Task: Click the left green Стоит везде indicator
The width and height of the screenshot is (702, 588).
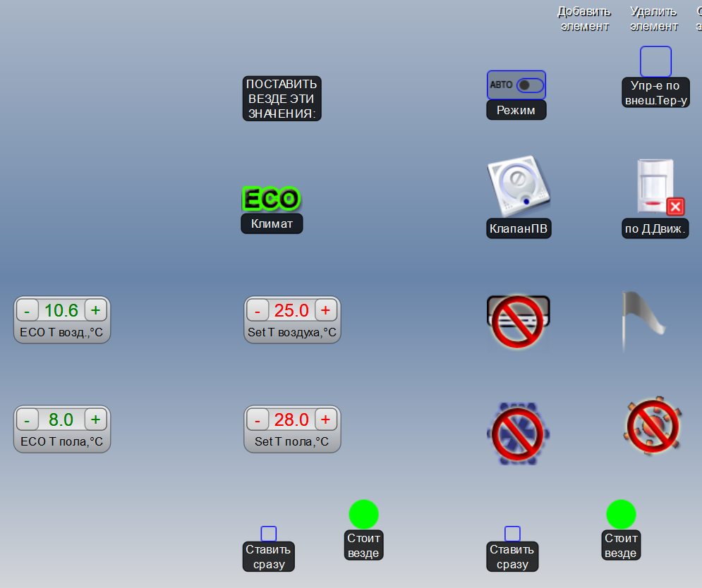Action: [x=363, y=514]
